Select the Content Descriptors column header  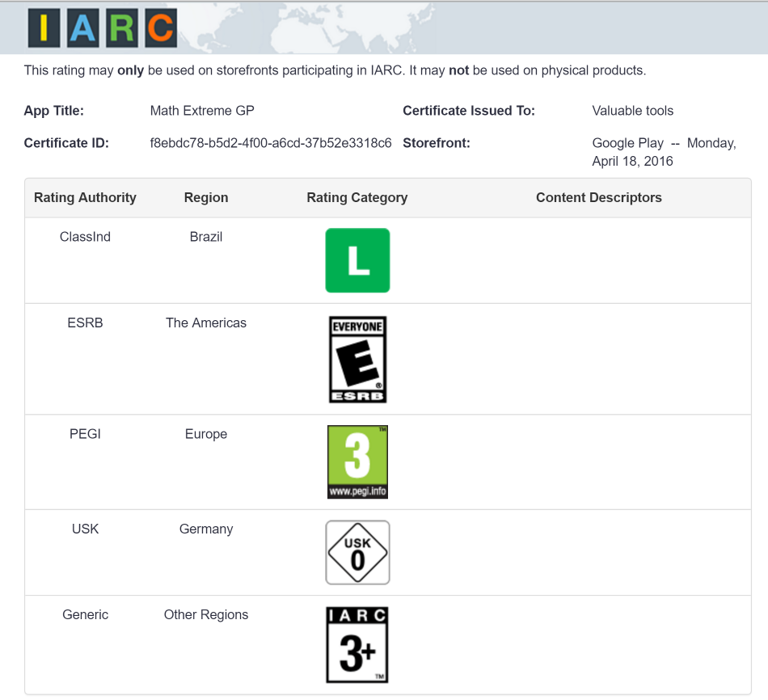click(598, 197)
